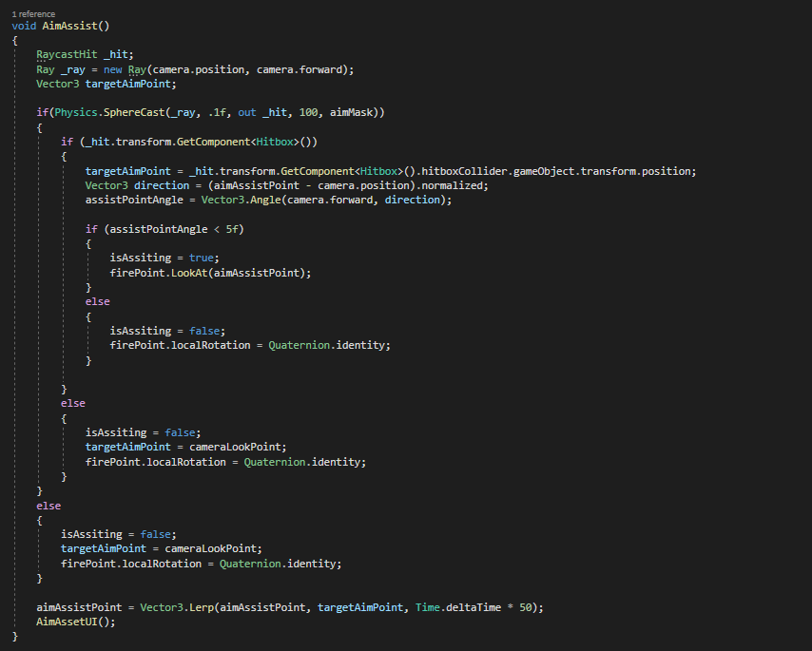The height and width of the screenshot is (651, 812).
Task: Select the "void" keyword before AimAssist
Action: [x=24, y=26]
